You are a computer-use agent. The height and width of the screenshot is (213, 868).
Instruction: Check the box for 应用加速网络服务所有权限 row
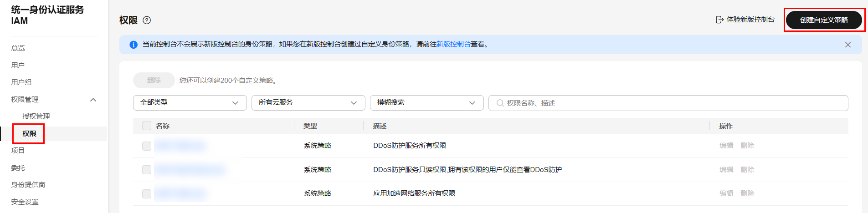(x=147, y=193)
